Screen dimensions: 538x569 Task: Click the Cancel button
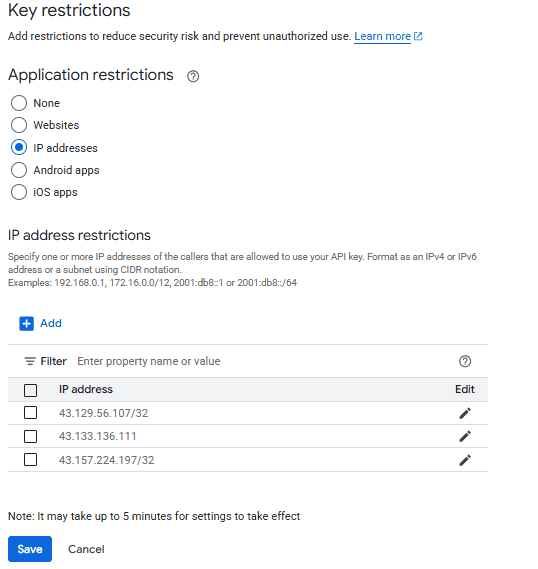[x=86, y=549]
